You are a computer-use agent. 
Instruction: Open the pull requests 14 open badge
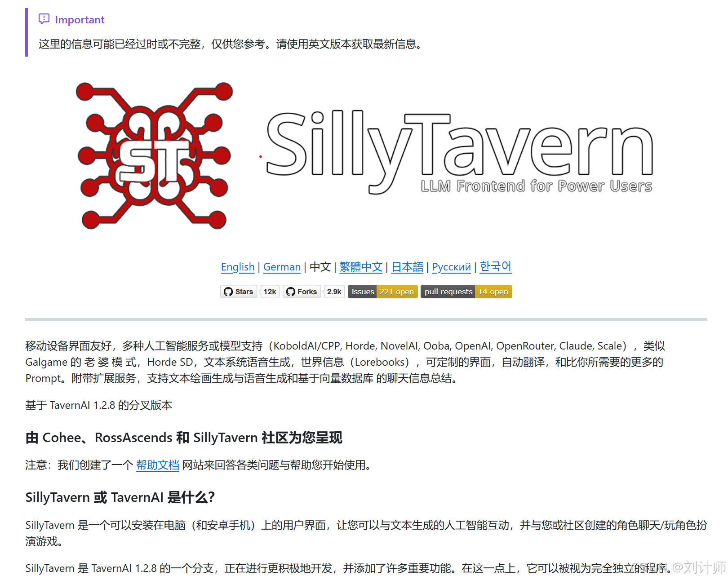[x=466, y=292]
